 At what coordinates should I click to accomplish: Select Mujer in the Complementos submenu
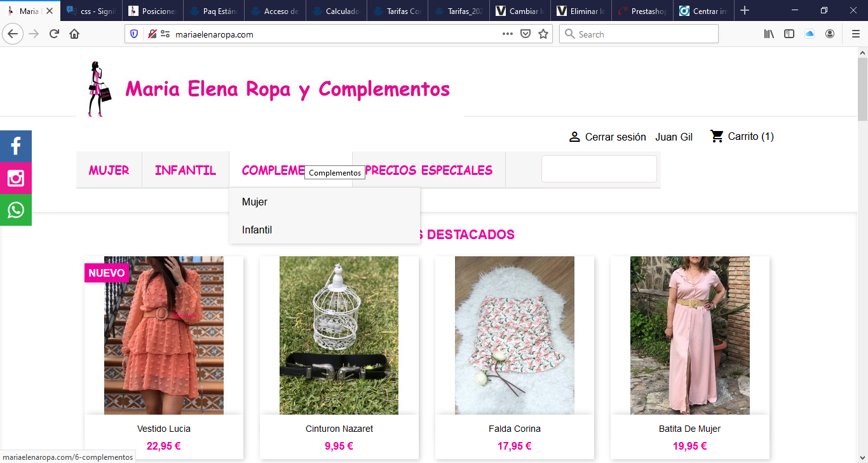click(x=255, y=202)
